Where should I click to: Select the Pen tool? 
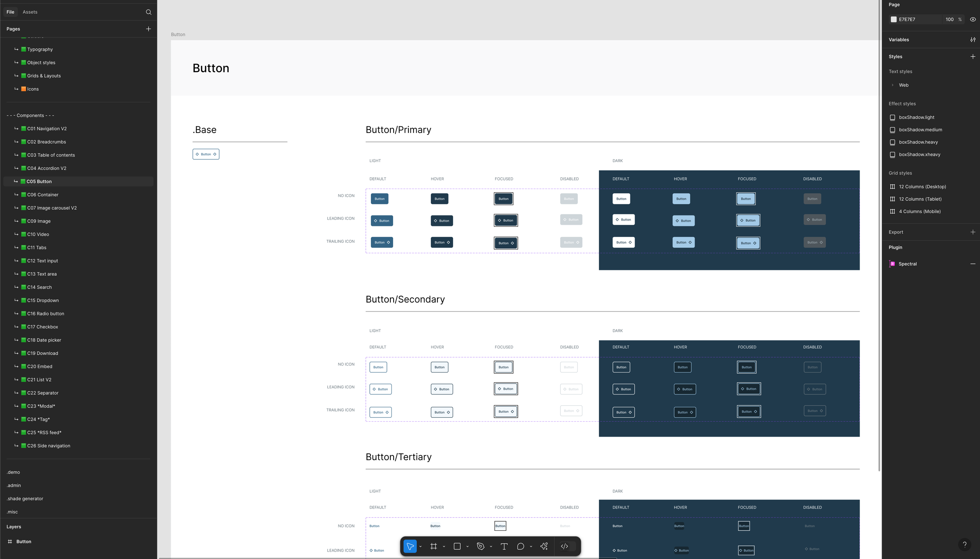coord(481,546)
